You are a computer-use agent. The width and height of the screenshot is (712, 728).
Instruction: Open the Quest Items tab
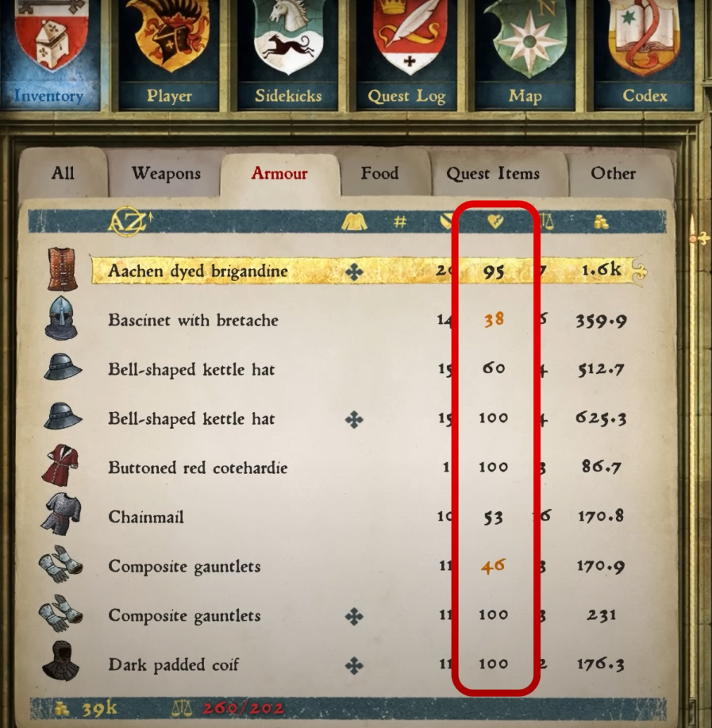(493, 173)
